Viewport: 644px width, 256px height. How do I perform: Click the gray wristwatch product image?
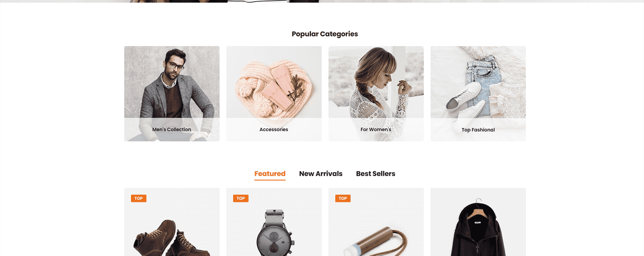pos(274,234)
